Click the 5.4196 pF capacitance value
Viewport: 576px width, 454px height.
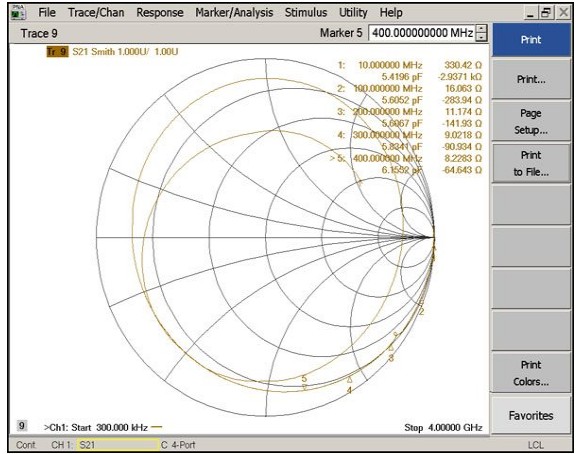(402, 77)
